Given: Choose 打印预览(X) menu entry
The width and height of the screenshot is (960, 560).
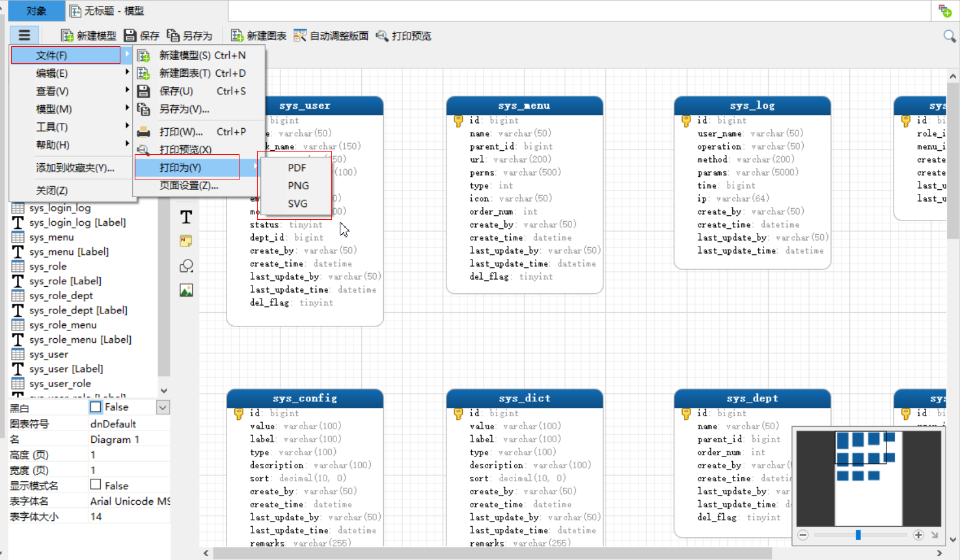Looking at the screenshot, I should (199, 150).
